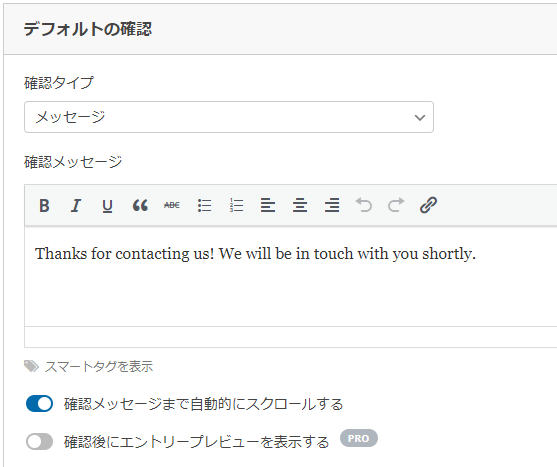
Task: Insert a numbered list
Action: click(x=236, y=205)
